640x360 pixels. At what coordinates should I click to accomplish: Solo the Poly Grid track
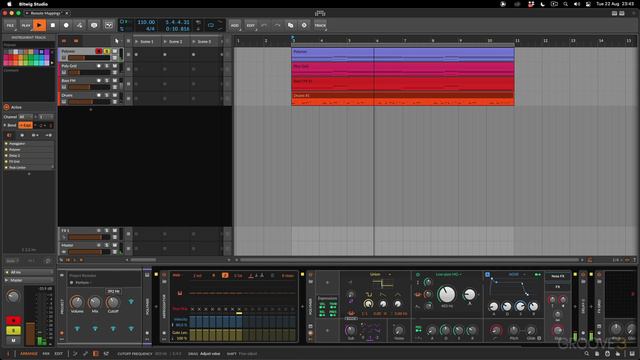107,66
